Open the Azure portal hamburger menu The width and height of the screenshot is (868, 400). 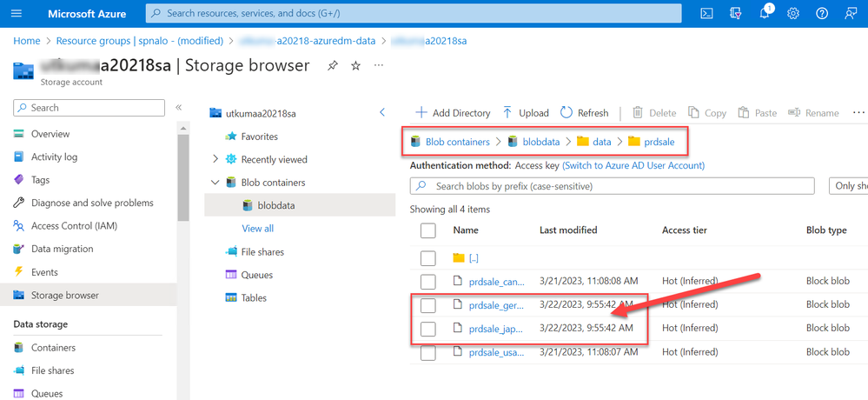[17, 14]
